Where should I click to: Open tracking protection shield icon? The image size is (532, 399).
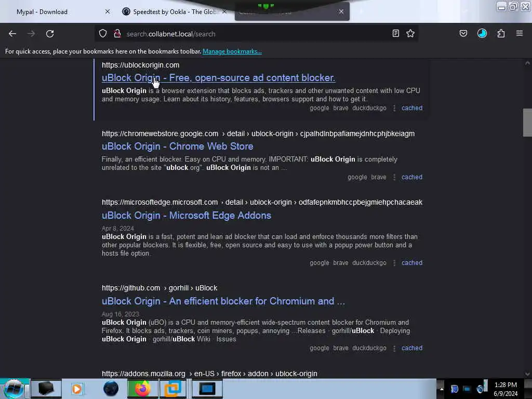click(103, 33)
